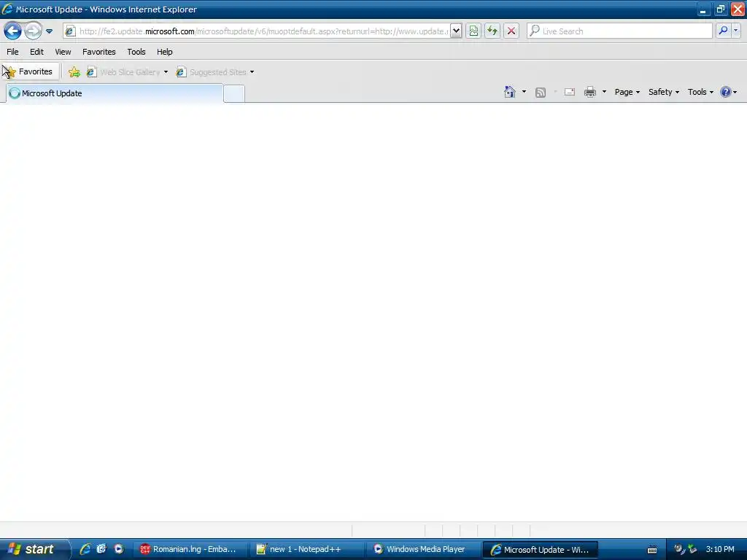The width and height of the screenshot is (747, 560).
Task: Click the Home icon in command bar
Action: point(510,92)
